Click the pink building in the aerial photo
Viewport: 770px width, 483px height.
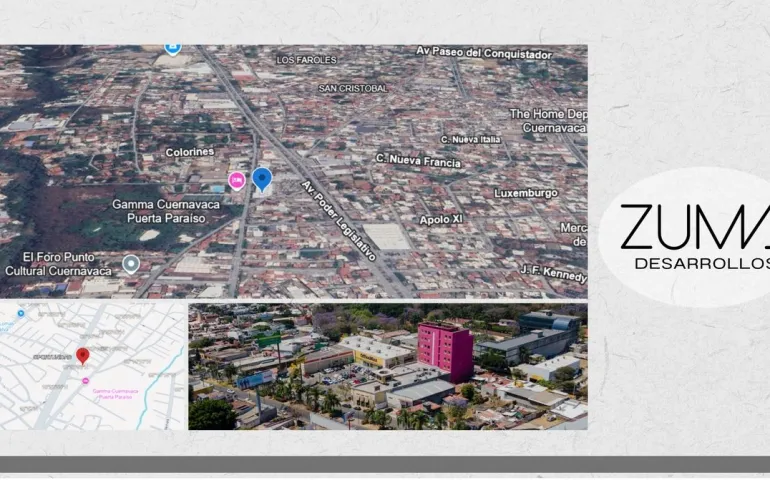(x=445, y=350)
